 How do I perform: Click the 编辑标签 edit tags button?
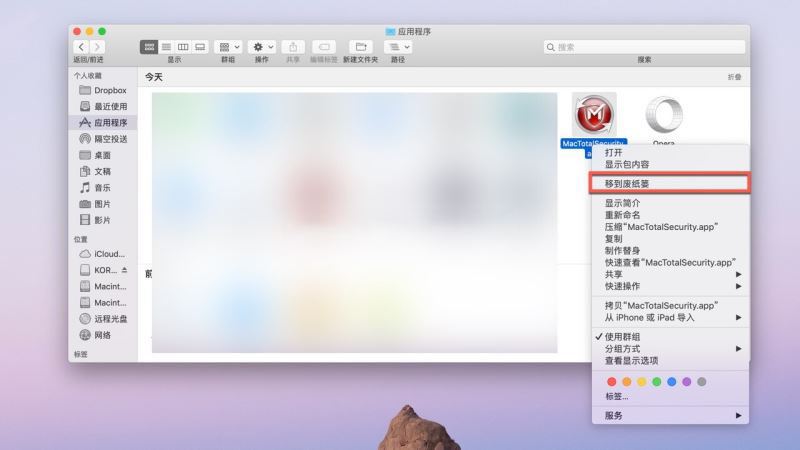click(324, 47)
